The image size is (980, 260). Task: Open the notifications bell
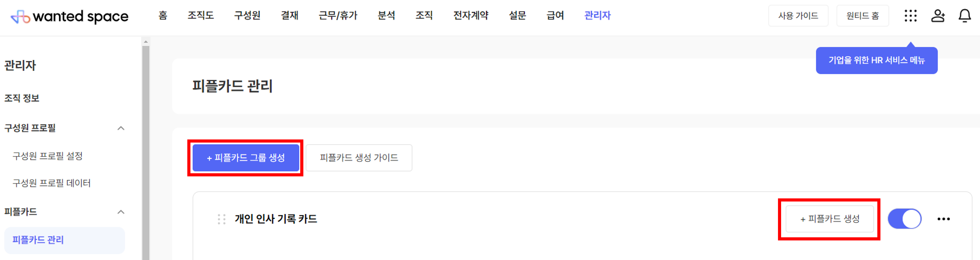pos(964,16)
